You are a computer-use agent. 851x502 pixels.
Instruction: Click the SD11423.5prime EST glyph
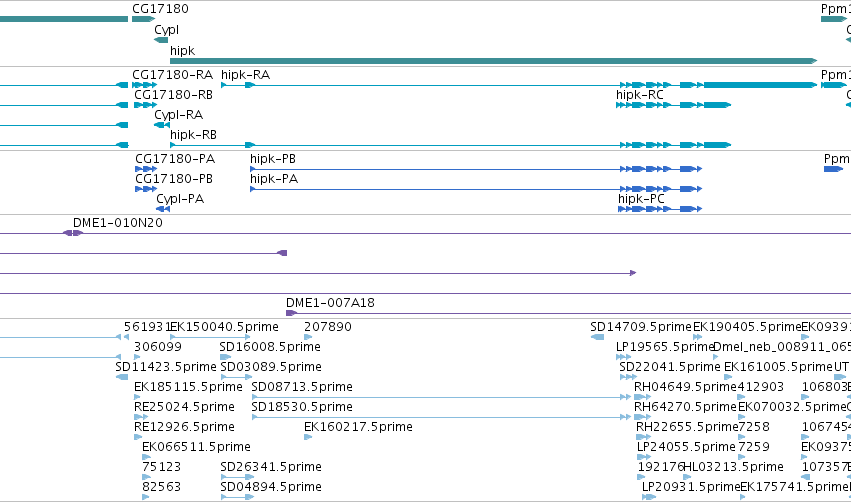tap(122, 377)
